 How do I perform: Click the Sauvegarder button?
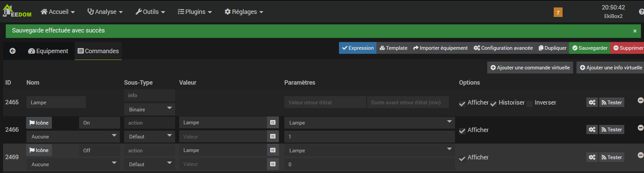pyautogui.click(x=590, y=48)
